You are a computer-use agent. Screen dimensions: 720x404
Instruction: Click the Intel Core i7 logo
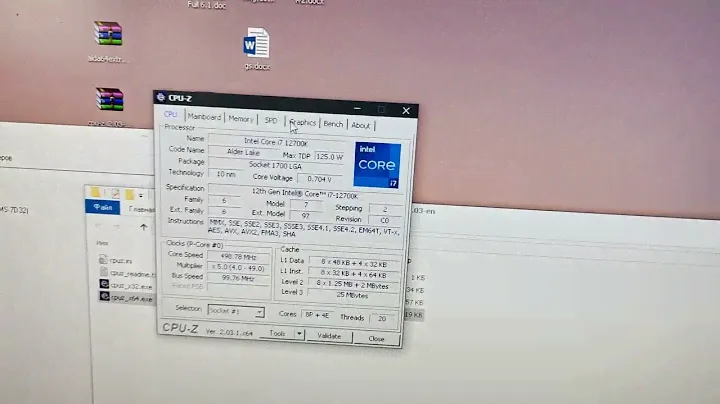coord(376,164)
